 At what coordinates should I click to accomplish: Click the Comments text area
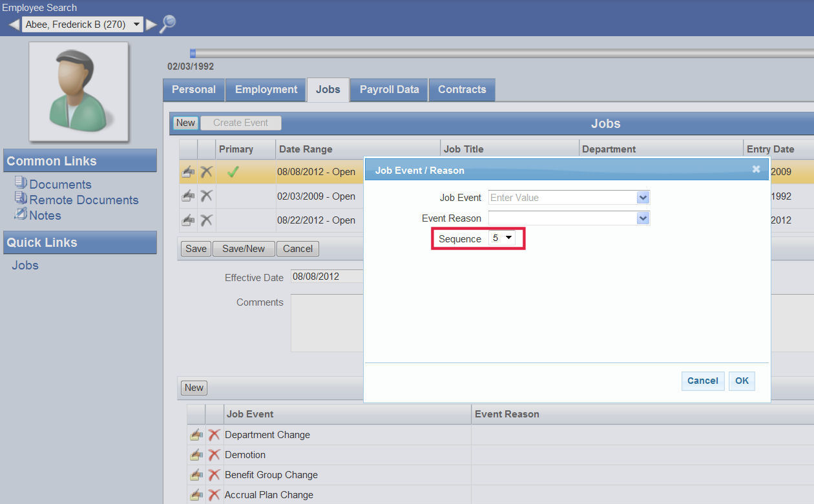[x=326, y=322]
